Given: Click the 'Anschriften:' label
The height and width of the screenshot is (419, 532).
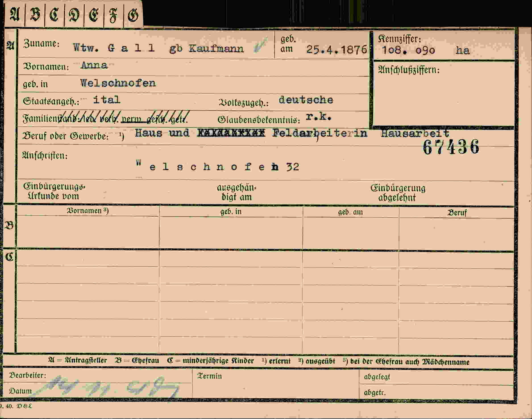Looking at the screenshot, I should pyautogui.click(x=45, y=155).
